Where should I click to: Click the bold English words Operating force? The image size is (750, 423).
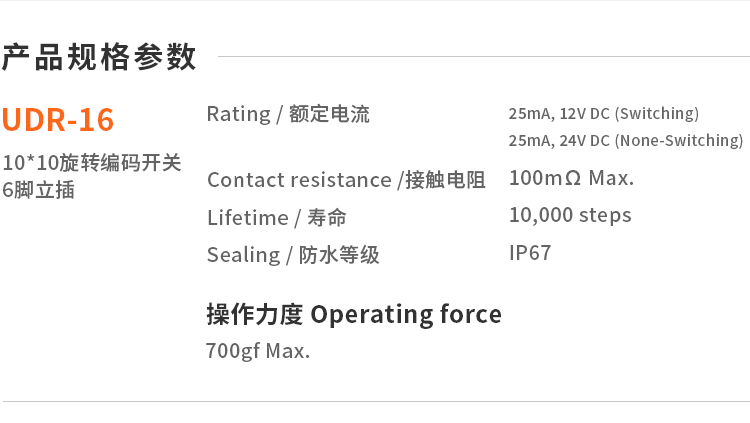[x=406, y=314]
